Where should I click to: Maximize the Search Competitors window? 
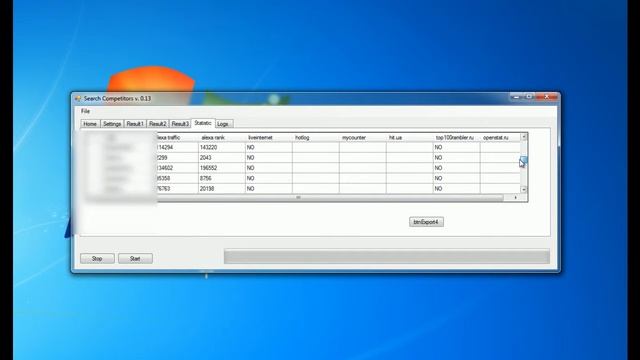[529, 97]
